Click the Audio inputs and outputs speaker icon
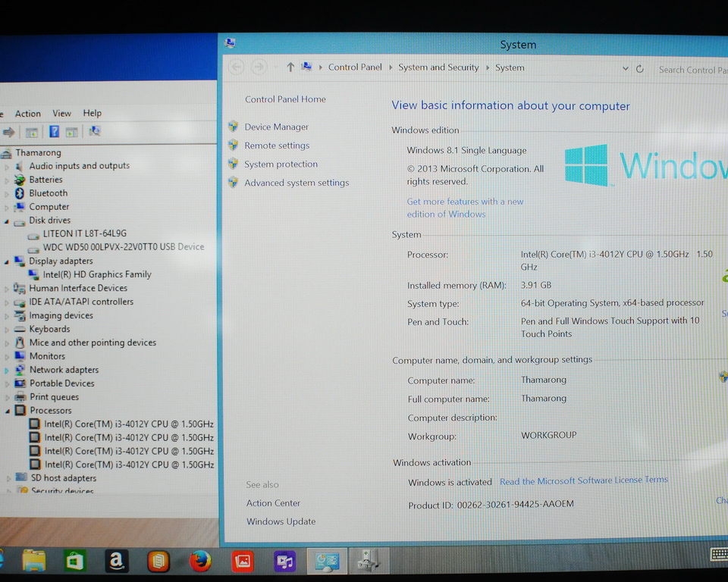 [x=20, y=166]
